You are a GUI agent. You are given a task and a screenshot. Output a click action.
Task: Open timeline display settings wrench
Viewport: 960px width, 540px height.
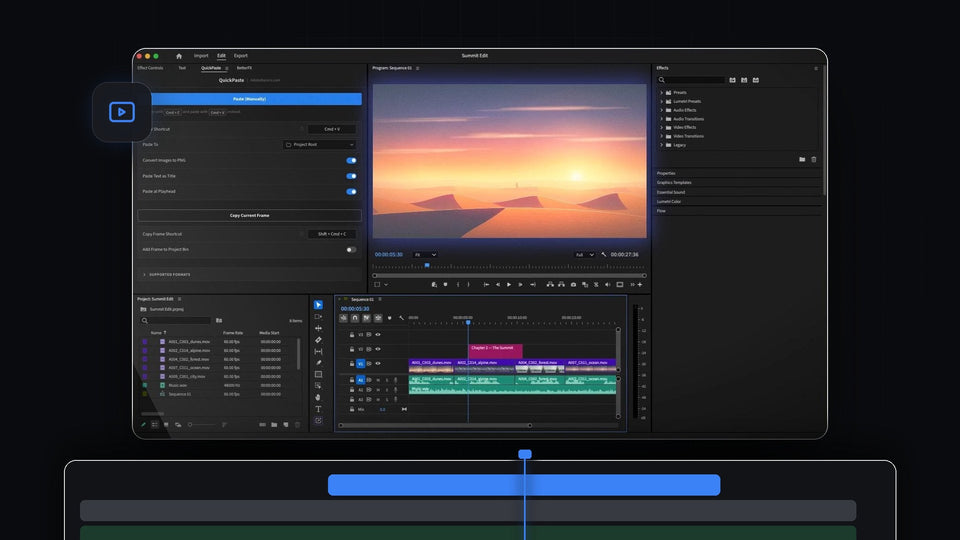pos(402,318)
